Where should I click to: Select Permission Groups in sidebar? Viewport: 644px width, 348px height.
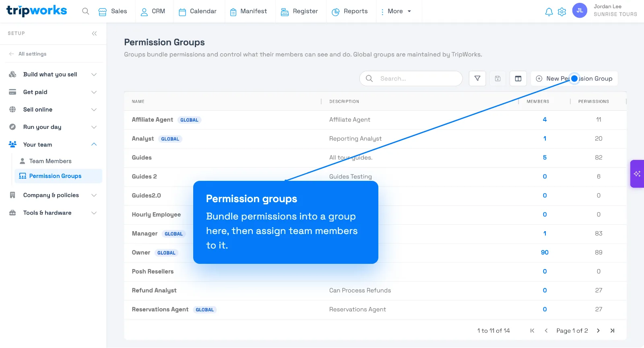pos(58,176)
